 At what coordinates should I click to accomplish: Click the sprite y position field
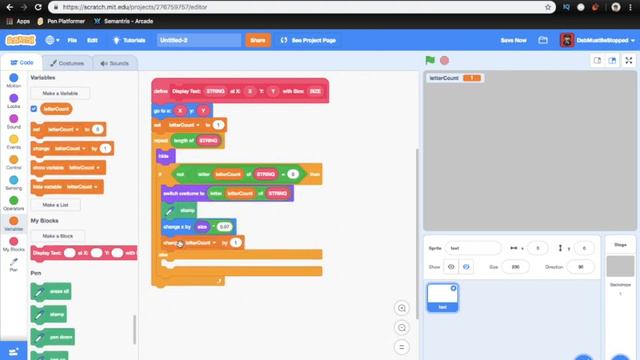(x=584, y=248)
